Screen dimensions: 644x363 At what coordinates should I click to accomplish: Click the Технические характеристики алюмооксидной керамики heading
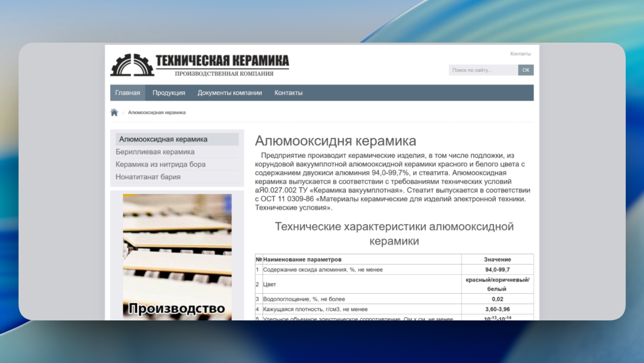394,234
